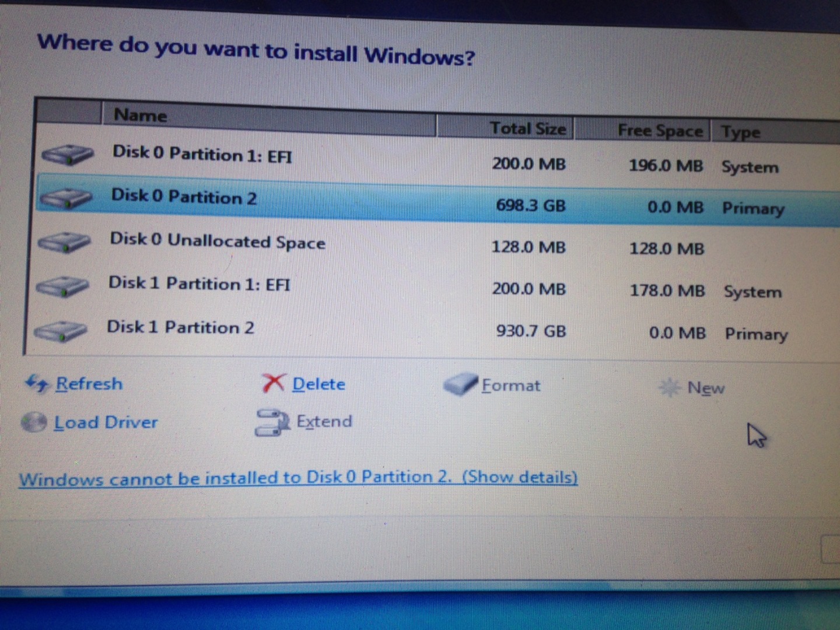
Task: Format the selected partition
Action: [511, 386]
